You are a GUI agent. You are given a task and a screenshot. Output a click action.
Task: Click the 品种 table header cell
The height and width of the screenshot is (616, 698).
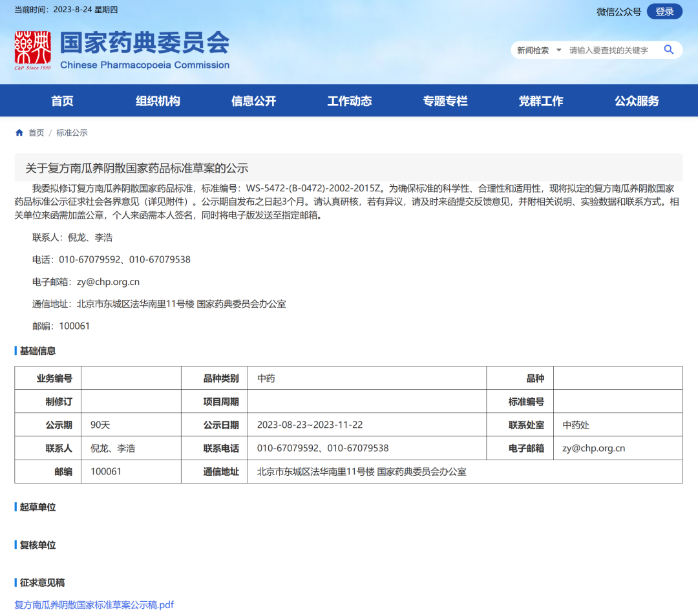(520, 378)
